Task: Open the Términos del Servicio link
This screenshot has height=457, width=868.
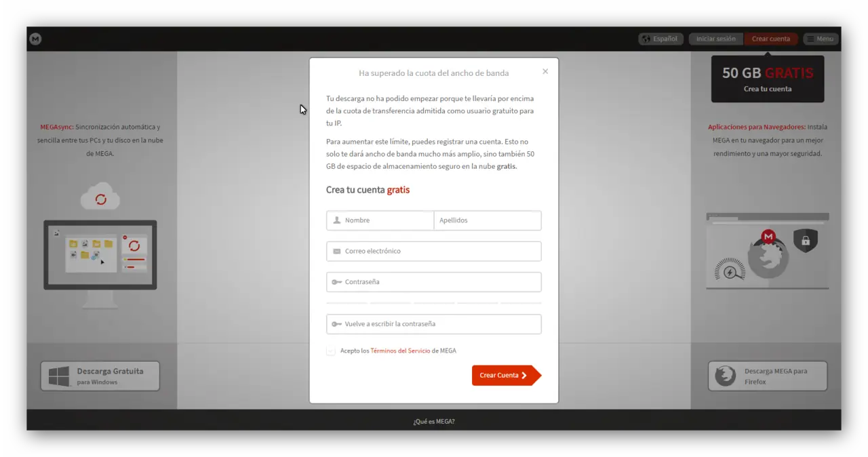Action: [400, 351]
